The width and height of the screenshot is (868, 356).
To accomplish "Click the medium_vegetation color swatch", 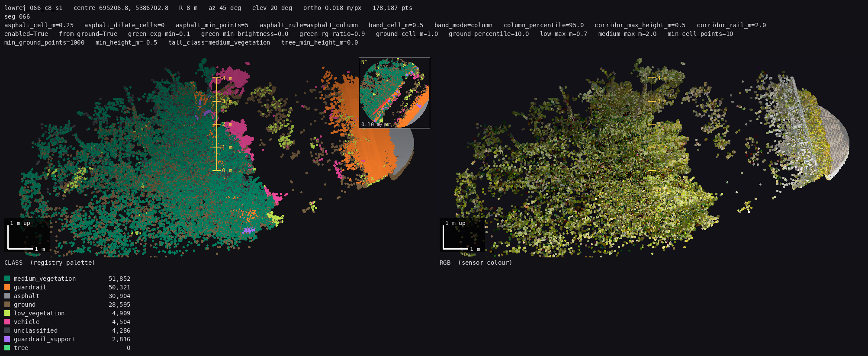I will coord(7,279).
